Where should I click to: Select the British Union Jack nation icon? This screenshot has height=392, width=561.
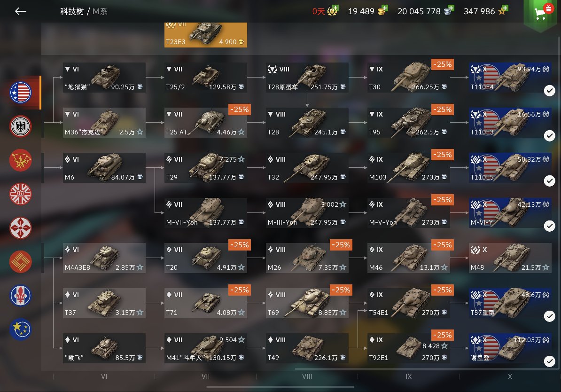[20, 194]
